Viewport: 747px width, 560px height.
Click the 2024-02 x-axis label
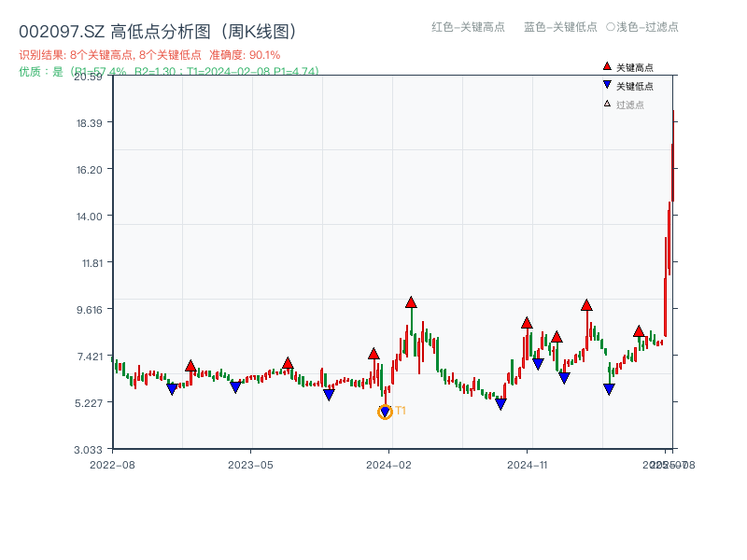click(388, 465)
